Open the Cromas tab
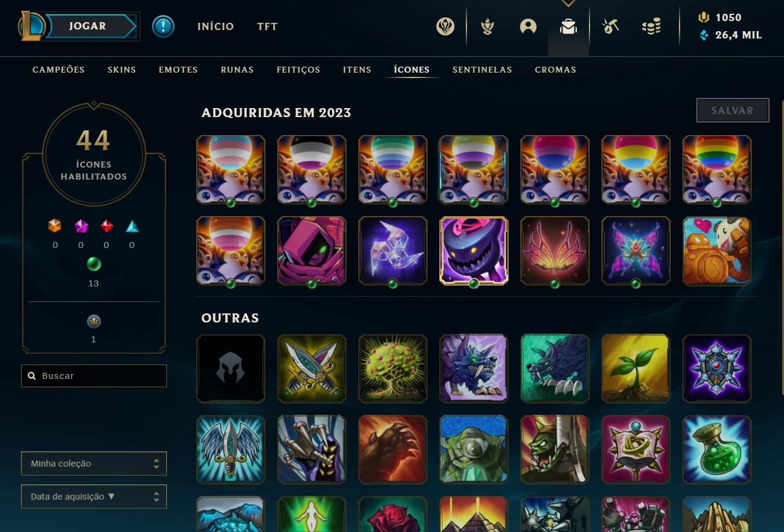 click(x=555, y=70)
